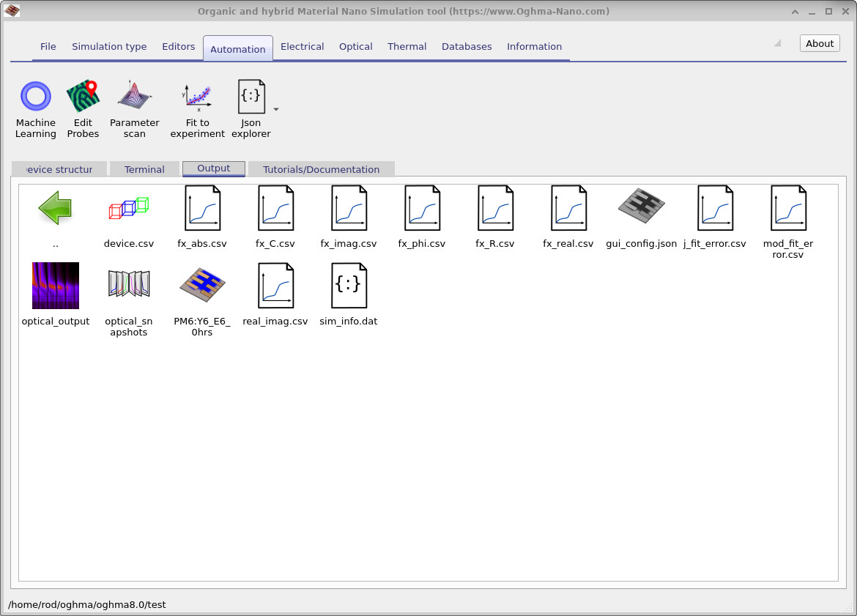857x616 pixels.
Task: Select the Electrical menu
Action: tap(302, 46)
